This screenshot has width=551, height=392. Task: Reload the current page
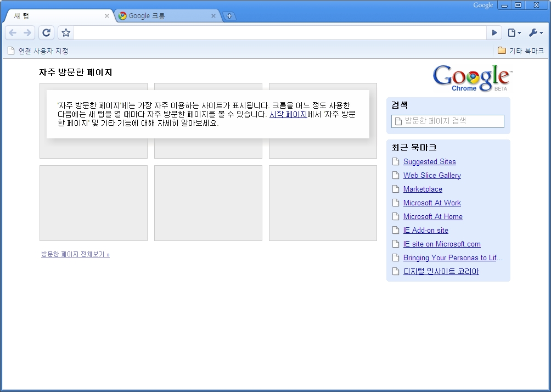tap(46, 33)
